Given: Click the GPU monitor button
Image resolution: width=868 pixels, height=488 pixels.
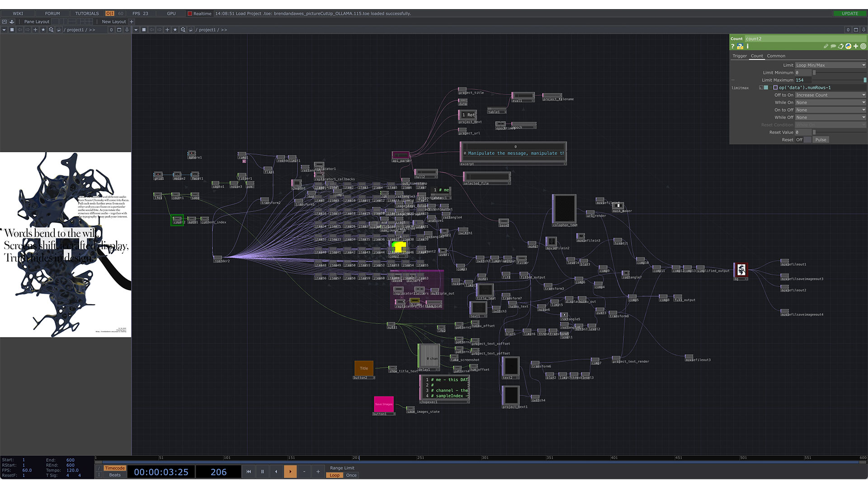Looking at the screenshot, I should 171,14.
